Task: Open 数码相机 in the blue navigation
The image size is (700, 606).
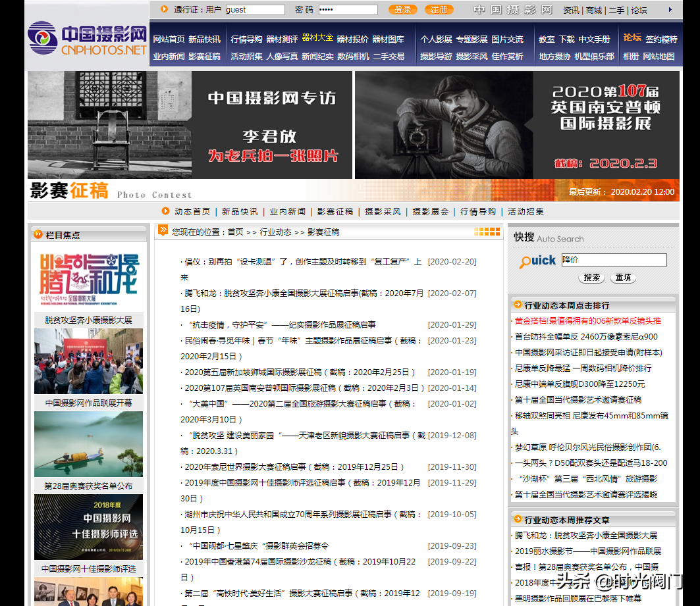Action: (353, 56)
